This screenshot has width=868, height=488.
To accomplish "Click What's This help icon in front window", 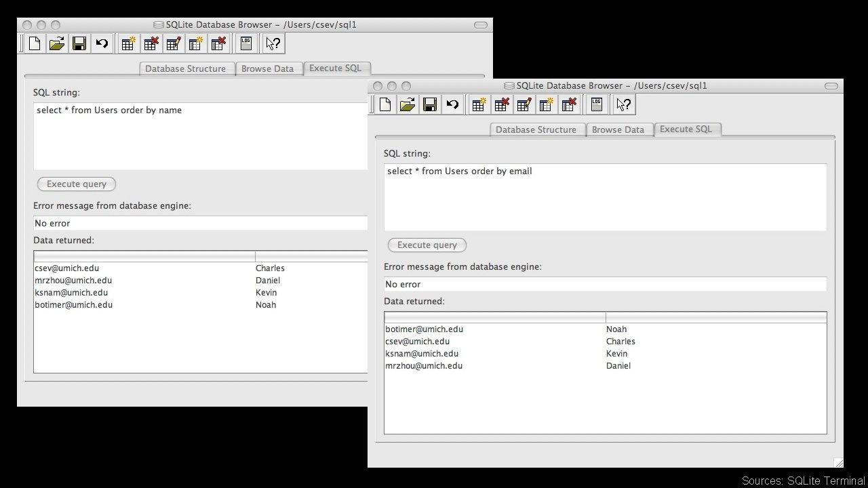I will 624,104.
